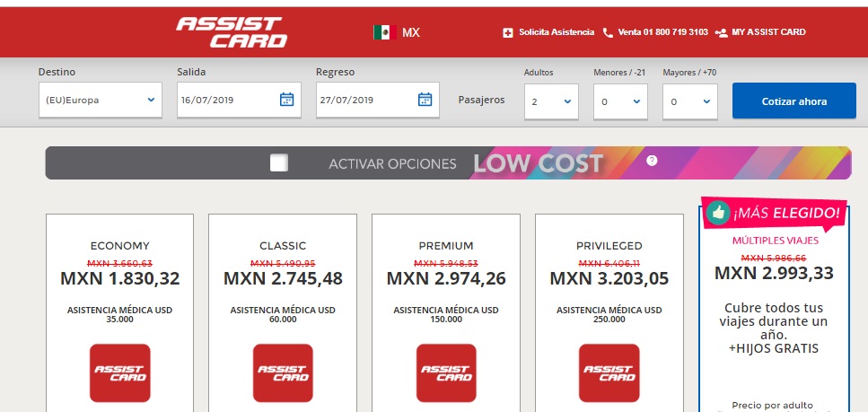This screenshot has width=868, height=412.
Task: Open the Salida calendar icon
Action: [x=286, y=100]
